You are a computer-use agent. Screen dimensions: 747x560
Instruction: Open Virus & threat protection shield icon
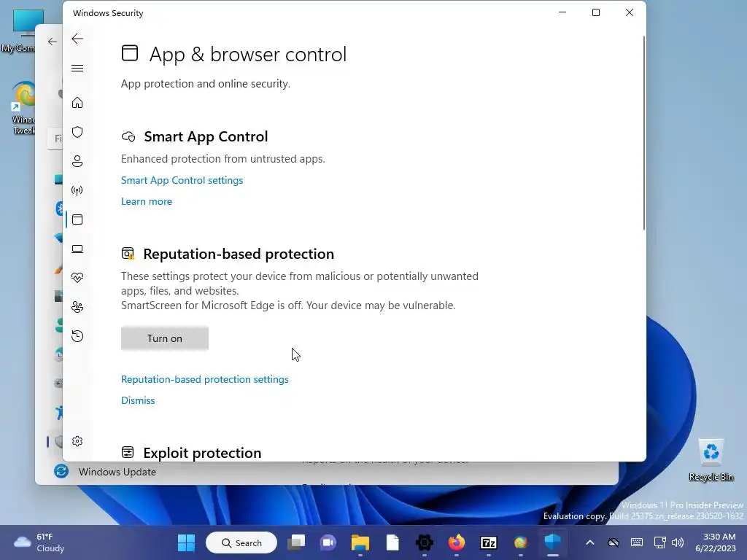tap(77, 132)
